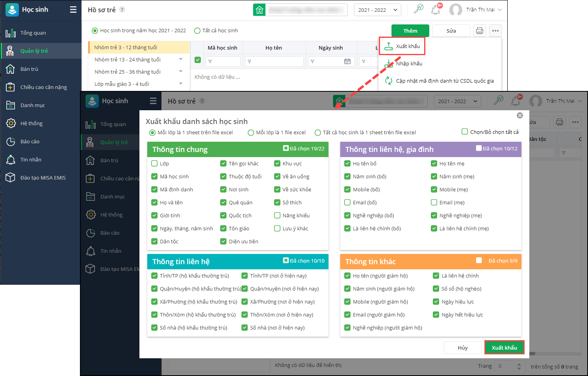Select 'Mỗi lớp là 1 file excel' option

tap(250, 133)
